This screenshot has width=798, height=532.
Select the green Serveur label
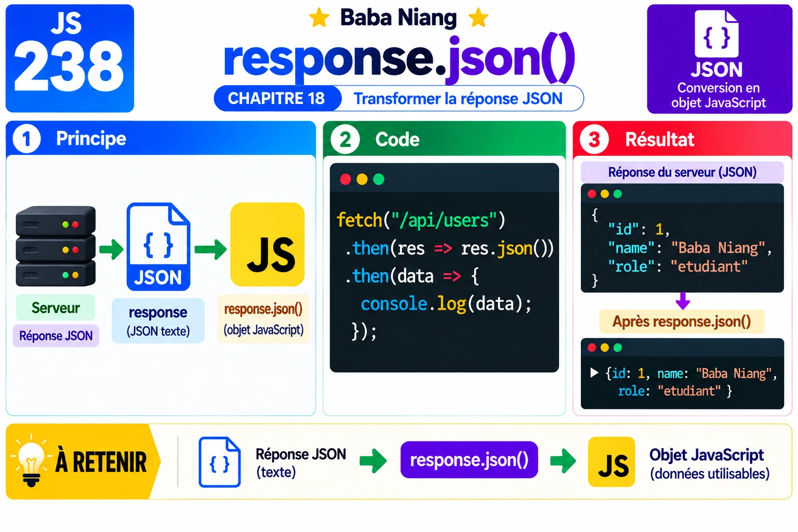56,308
